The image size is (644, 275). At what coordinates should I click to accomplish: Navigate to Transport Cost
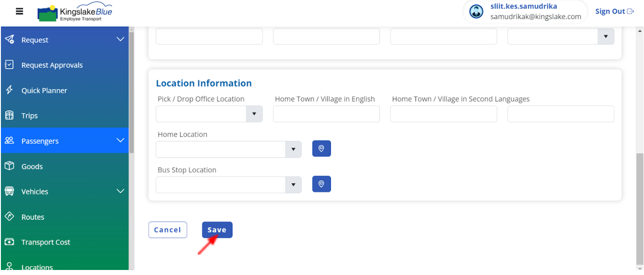tap(65, 242)
